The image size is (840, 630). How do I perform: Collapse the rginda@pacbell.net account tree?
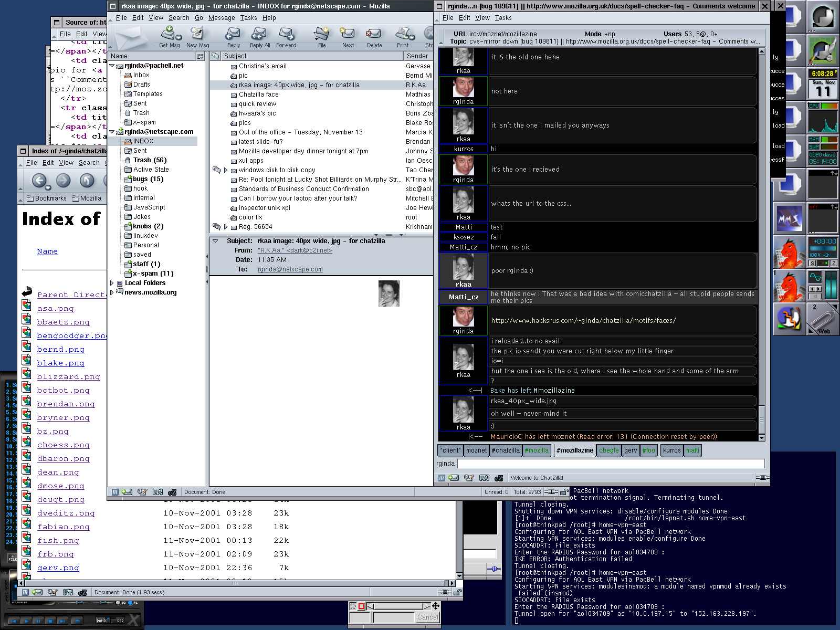112,66
